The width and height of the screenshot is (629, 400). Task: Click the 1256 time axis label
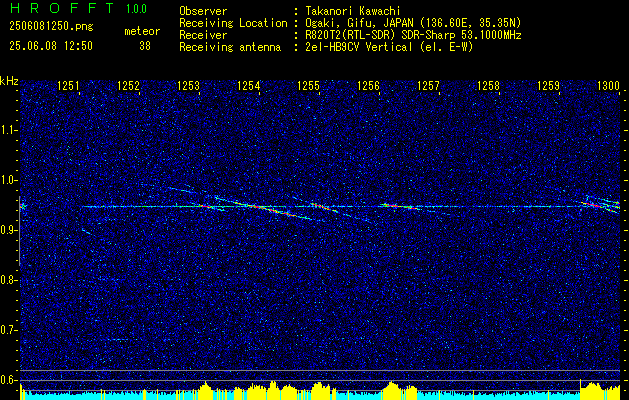click(x=368, y=85)
